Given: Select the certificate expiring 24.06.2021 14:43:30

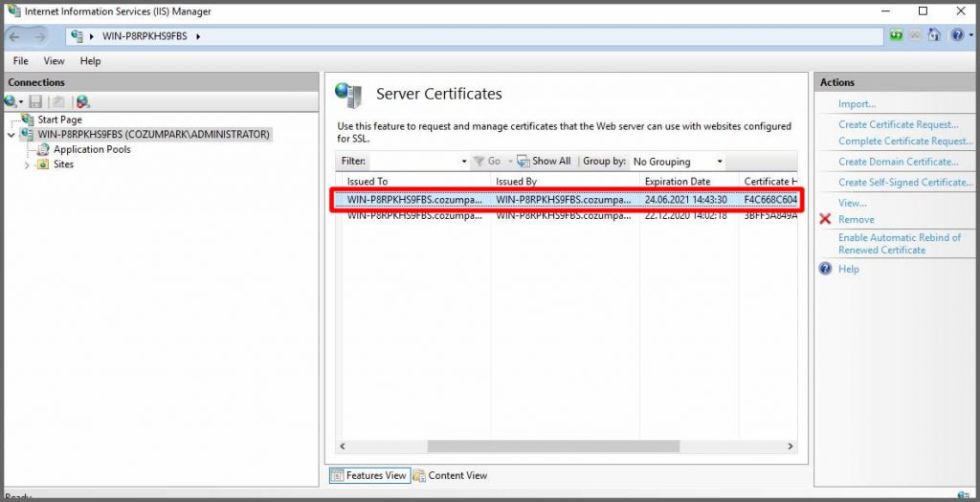Looking at the screenshot, I should 567,200.
